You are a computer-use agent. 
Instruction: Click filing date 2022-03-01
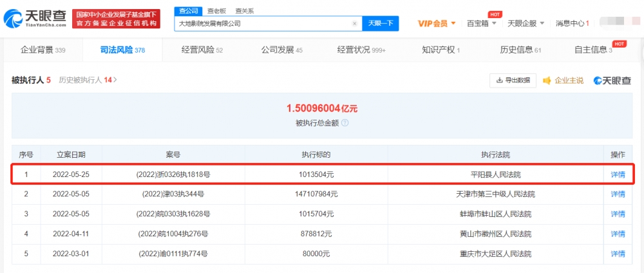tap(71, 254)
